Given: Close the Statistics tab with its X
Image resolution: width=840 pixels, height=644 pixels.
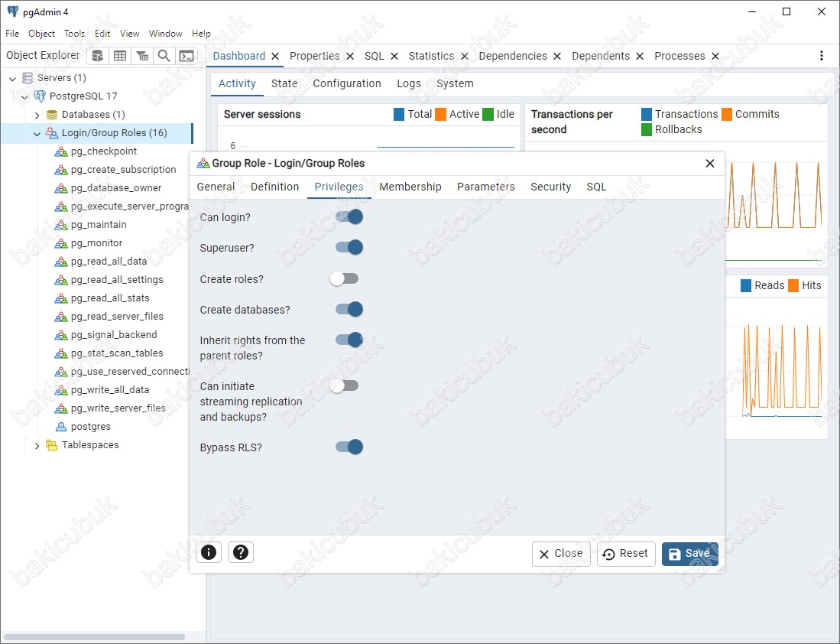Looking at the screenshot, I should click(465, 57).
